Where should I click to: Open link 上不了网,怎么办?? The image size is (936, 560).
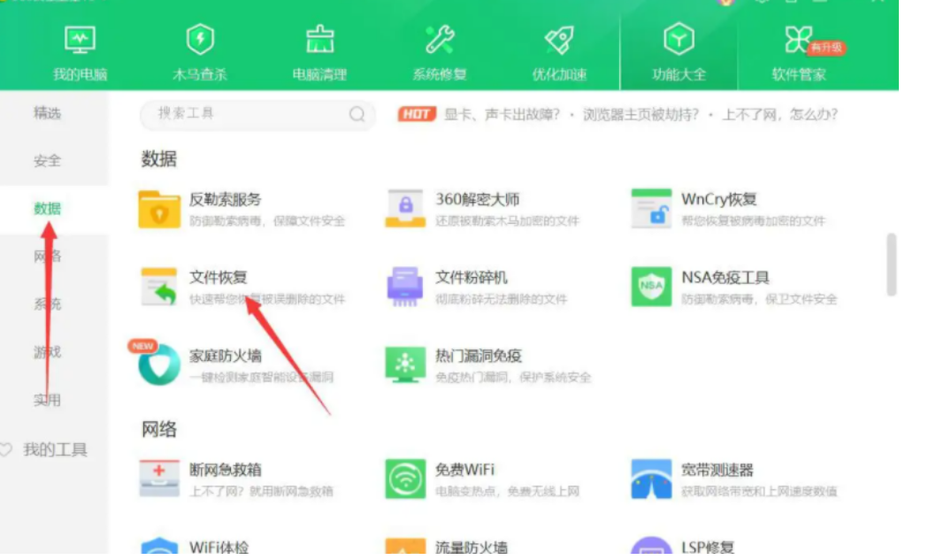click(x=779, y=114)
